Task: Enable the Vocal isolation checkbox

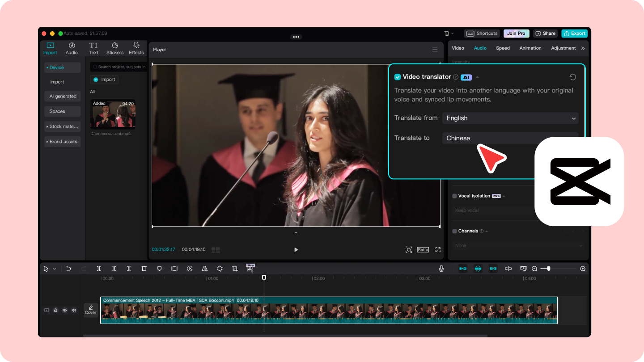Action: point(454,196)
